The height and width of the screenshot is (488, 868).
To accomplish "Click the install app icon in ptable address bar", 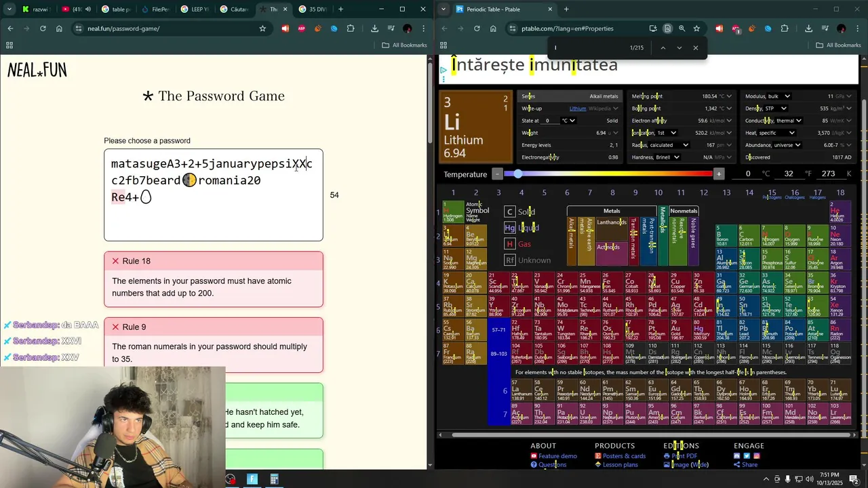I will click(x=652, y=28).
